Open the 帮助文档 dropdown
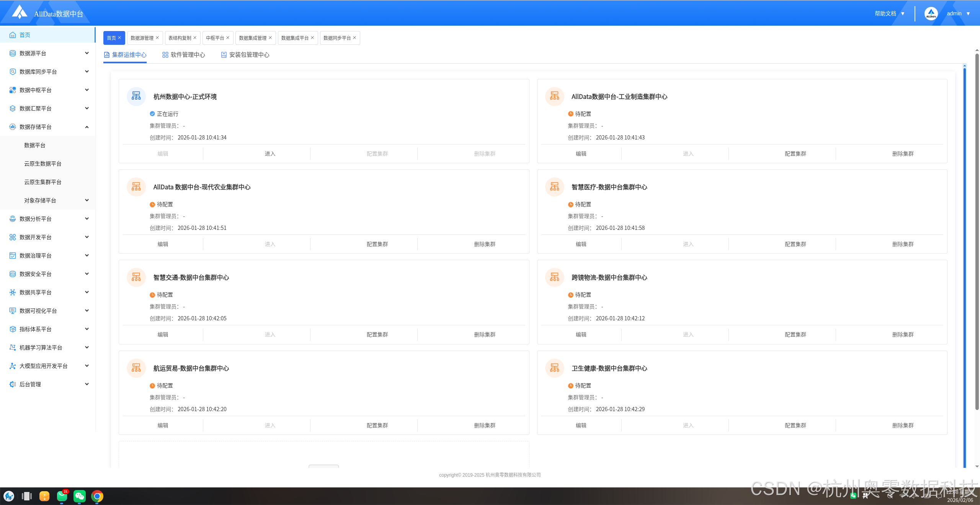Screen dimensions: 980x505 tap(890, 13)
